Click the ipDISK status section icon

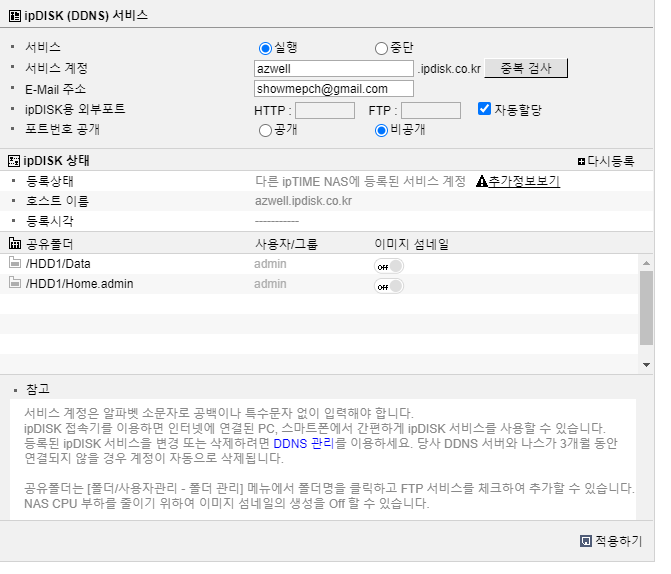[x=14, y=161]
